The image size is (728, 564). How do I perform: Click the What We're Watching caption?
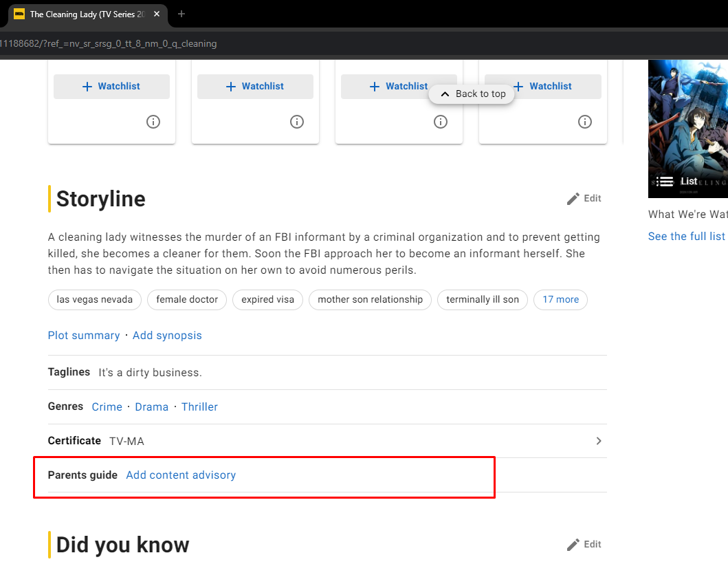688,215
